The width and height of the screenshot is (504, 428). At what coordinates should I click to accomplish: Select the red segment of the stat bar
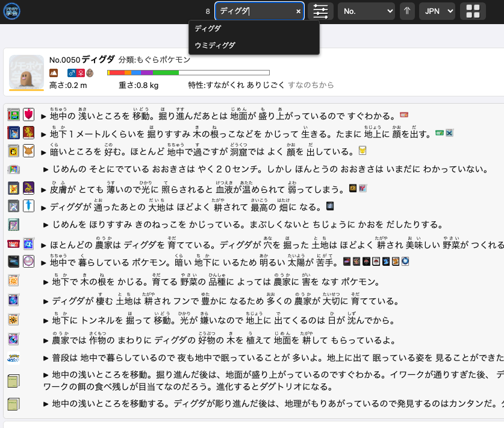point(117,73)
